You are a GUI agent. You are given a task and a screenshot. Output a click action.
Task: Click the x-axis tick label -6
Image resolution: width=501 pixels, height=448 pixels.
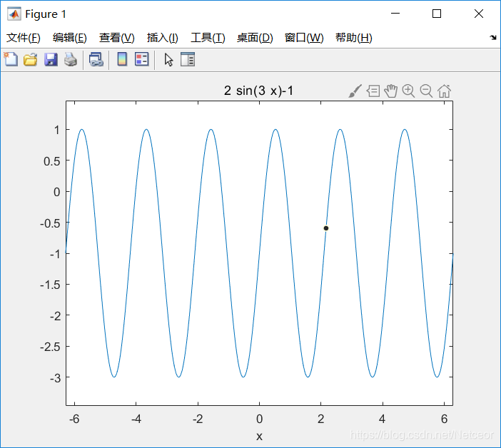tap(74, 419)
